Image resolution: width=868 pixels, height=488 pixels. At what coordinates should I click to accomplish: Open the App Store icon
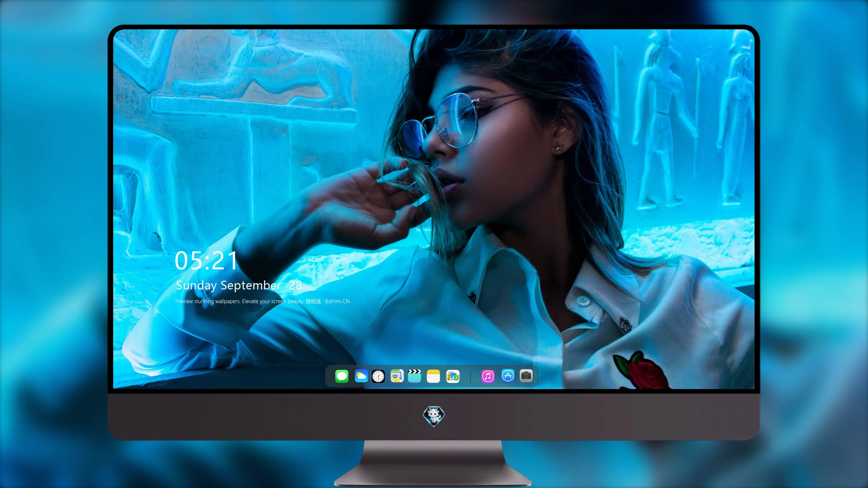508,375
